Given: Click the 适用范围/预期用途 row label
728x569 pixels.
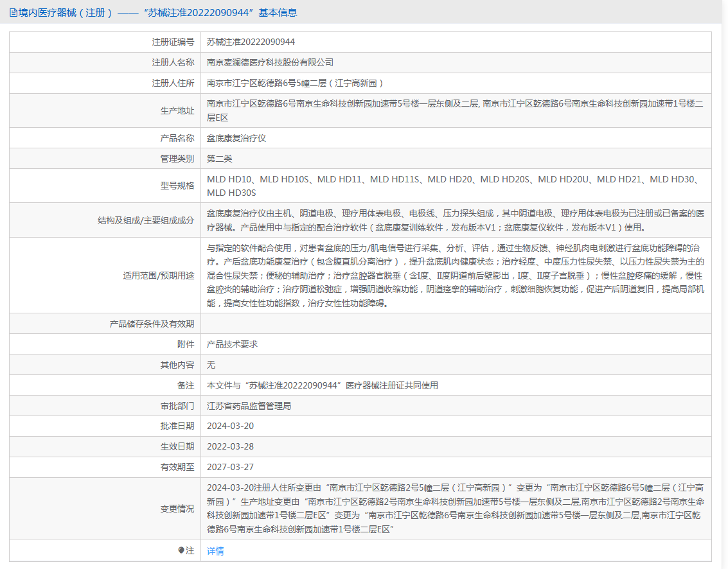Looking at the screenshot, I should click(x=158, y=276).
